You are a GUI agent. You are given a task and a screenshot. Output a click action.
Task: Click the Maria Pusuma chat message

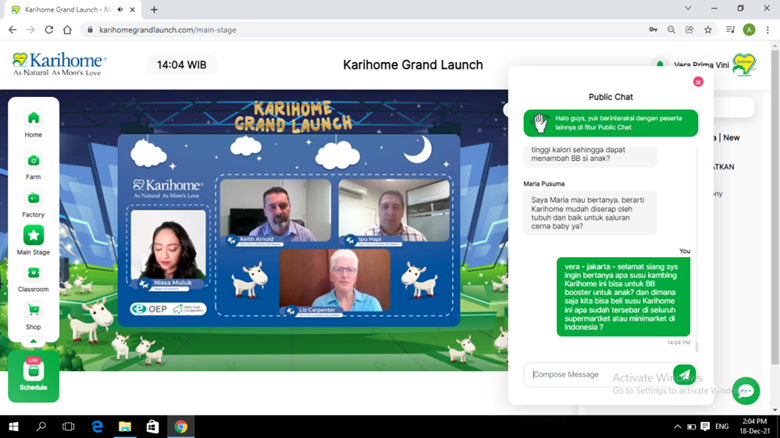click(590, 213)
